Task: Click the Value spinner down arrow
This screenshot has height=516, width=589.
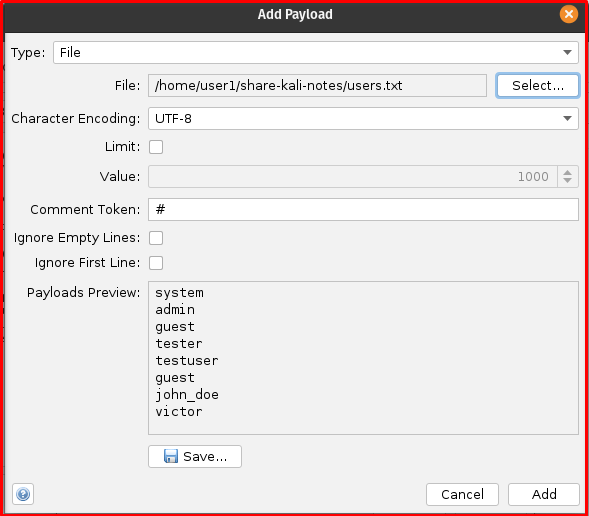Action: [568, 181]
